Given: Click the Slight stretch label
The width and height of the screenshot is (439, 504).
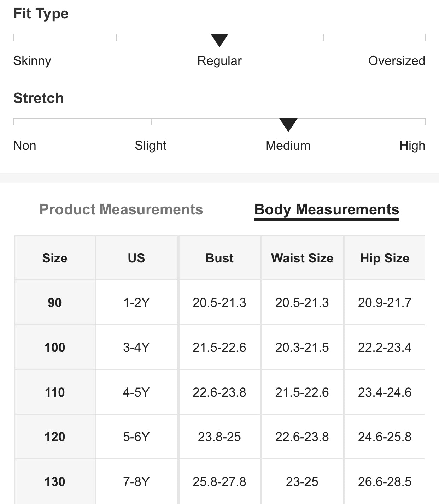Looking at the screenshot, I should pos(151,146).
